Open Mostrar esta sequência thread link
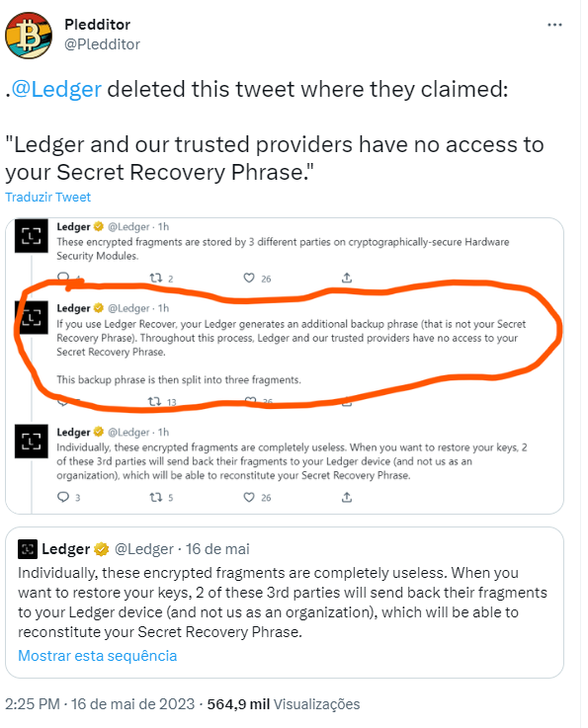588x728 pixels. click(x=98, y=656)
